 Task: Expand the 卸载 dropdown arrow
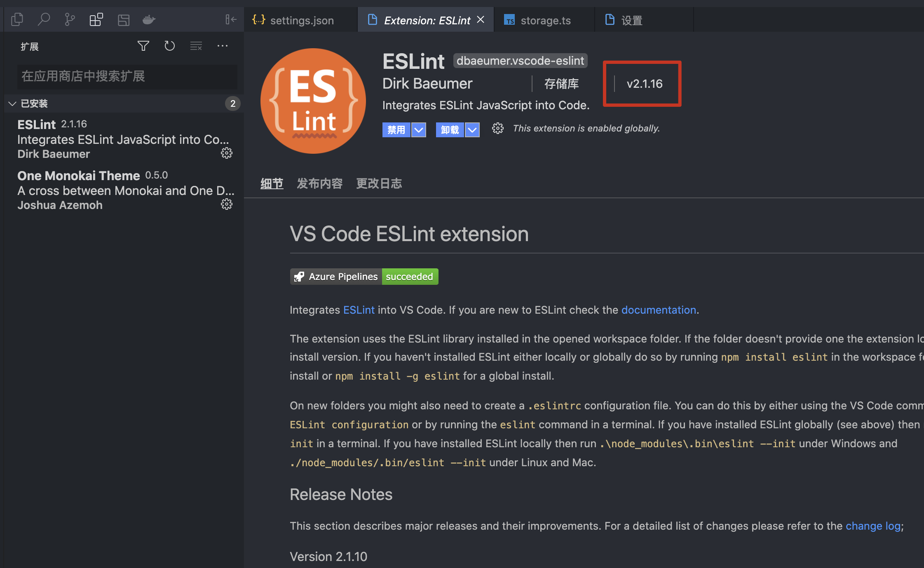[x=472, y=130]
